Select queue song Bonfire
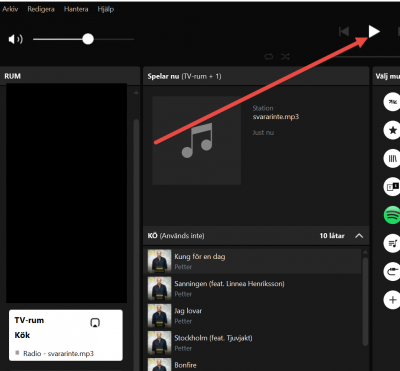This screenshot has width=400, height=371. 253,364
